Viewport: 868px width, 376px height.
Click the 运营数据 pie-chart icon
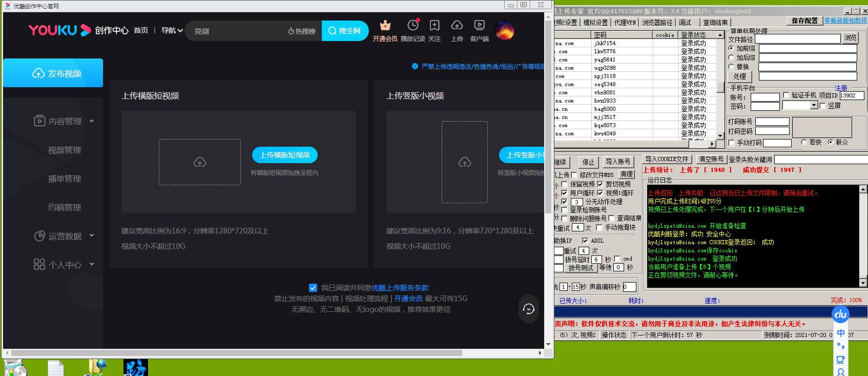click(39, 236)
